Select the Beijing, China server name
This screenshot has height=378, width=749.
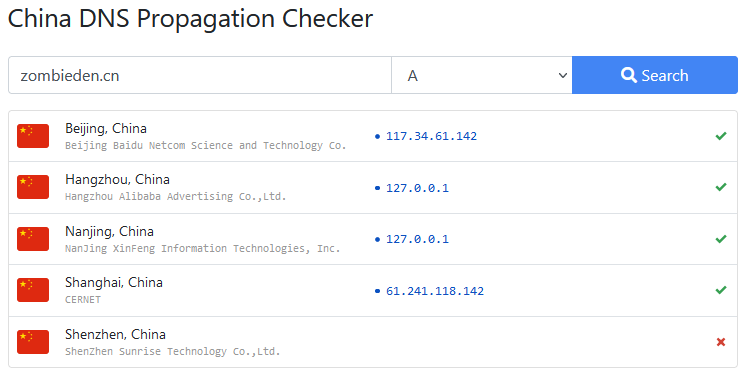(x=106, y=129)
